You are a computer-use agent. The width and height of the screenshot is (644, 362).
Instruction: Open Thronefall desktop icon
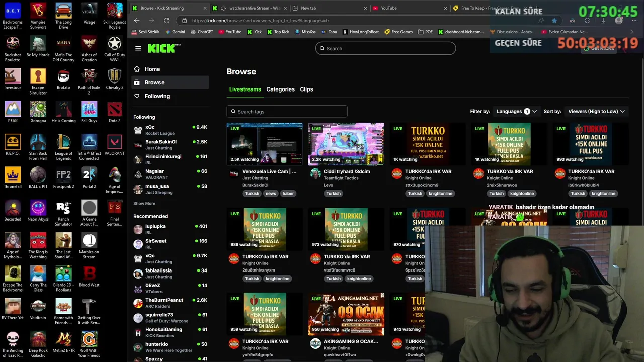click(x=13, y=178)
